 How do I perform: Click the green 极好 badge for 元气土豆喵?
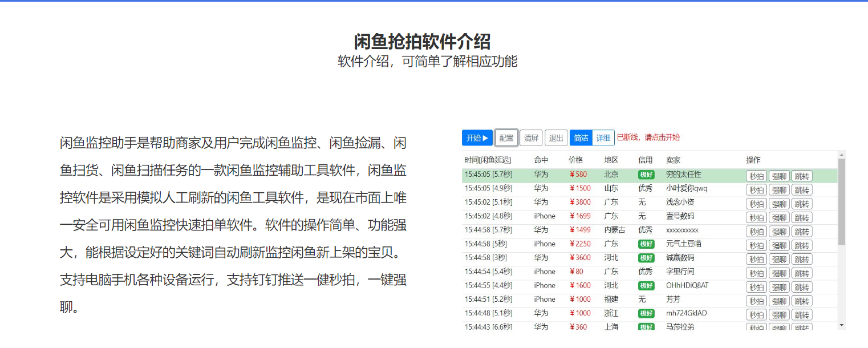pos(646,244)
